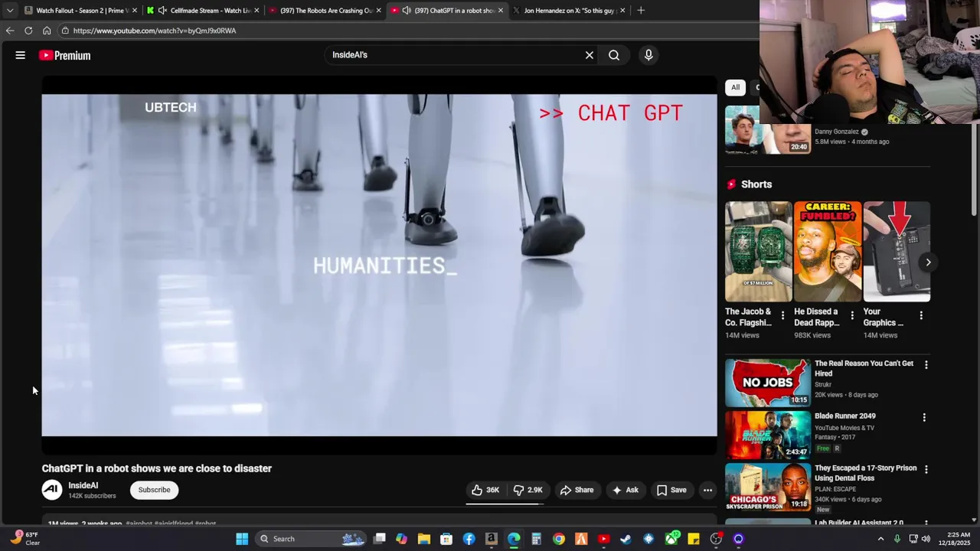Share the video
980x551 pixels.
tap(577, 490)
